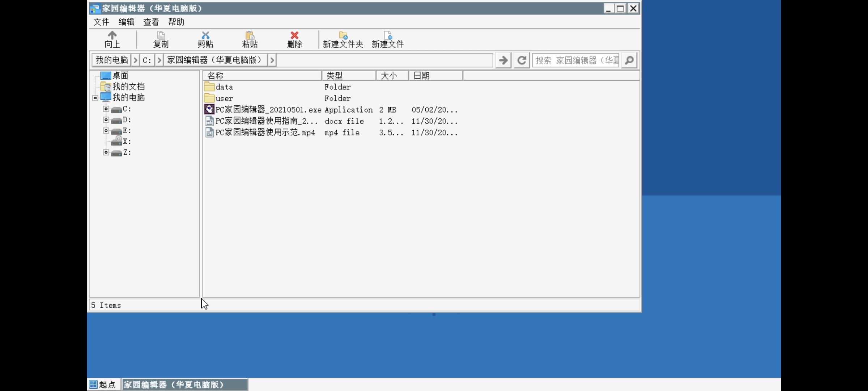The height and width of the screenshot is (391, 868).
Task: Click the magnifier search button
Action: (x=629, y=60)
